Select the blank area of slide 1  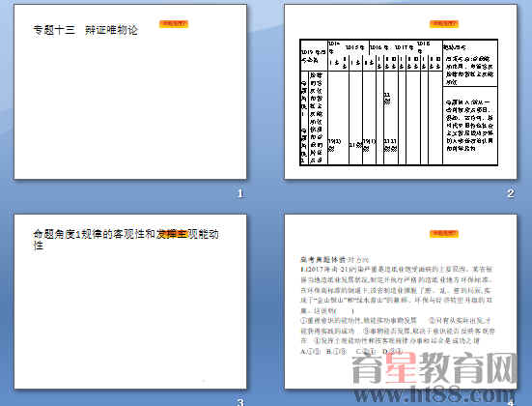(130, 108)
